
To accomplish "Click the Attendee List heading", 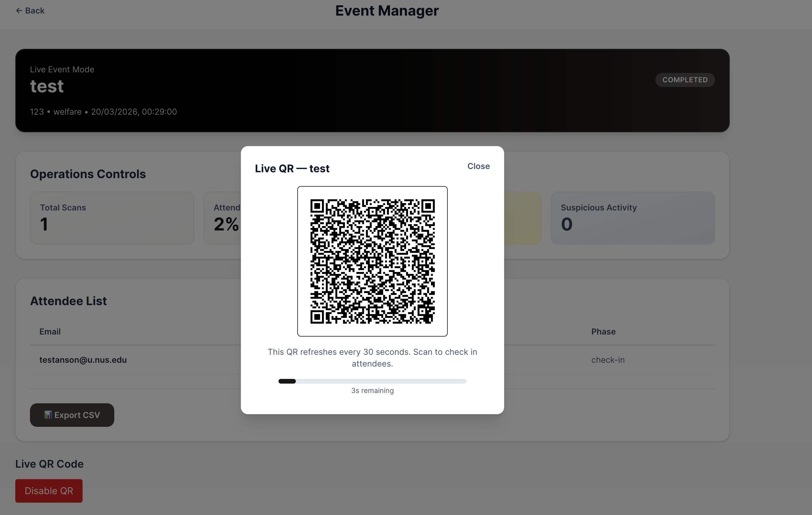I will click(68, 301).
